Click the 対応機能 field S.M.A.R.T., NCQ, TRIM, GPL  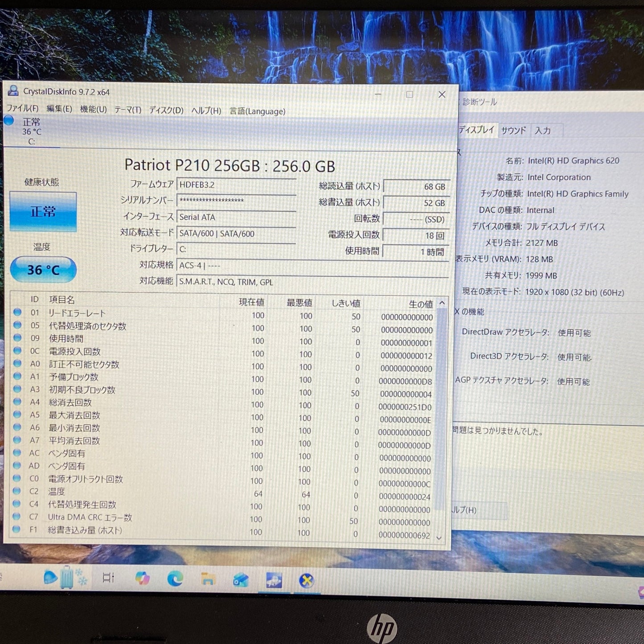pos(312,282)
